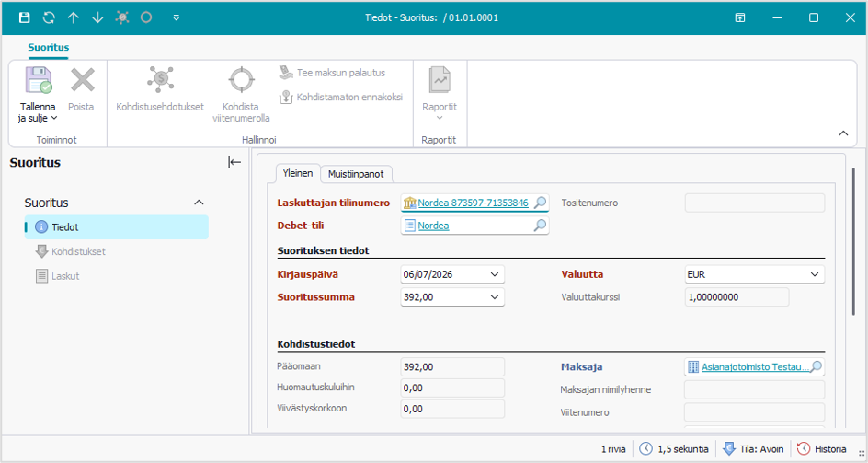Click Kohdista viitenumerolla target icon
Screen dimensions: 868x463
click(241, 80)
